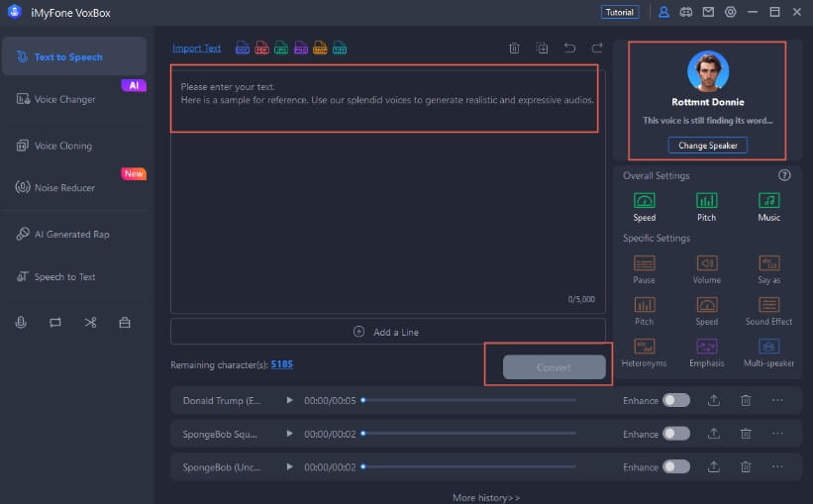The image size is (813, 504).
Task: Open help for Overall Settings
Action: (x=784, y=175)
